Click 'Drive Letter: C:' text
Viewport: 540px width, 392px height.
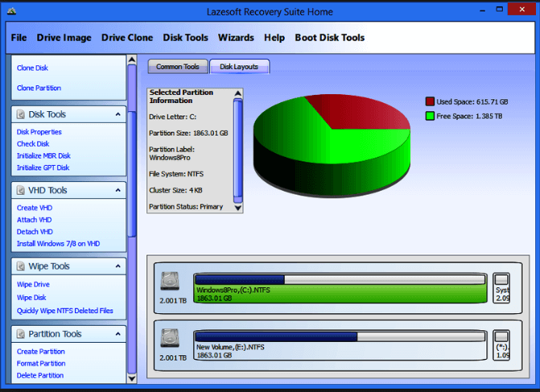[172, 117]
